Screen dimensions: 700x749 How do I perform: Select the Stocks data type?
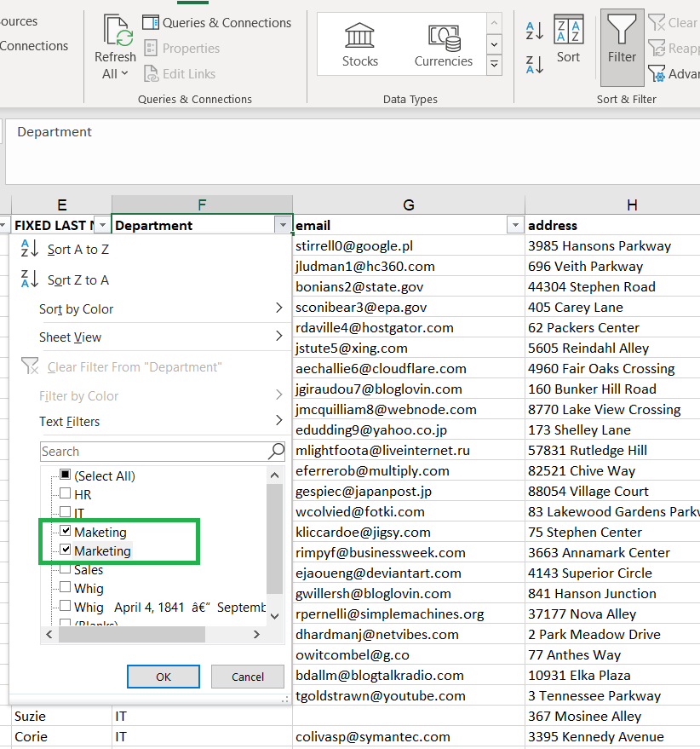[360, 45]
